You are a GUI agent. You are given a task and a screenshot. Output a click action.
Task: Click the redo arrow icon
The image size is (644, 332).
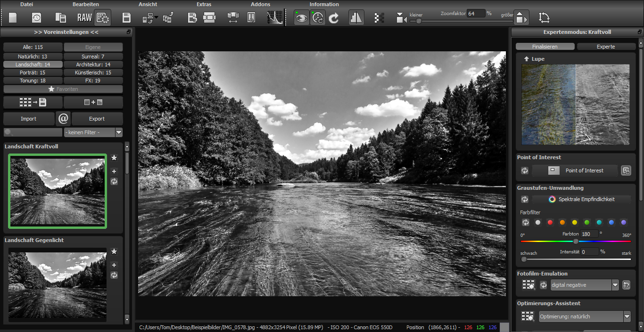[x=333, y=17]
